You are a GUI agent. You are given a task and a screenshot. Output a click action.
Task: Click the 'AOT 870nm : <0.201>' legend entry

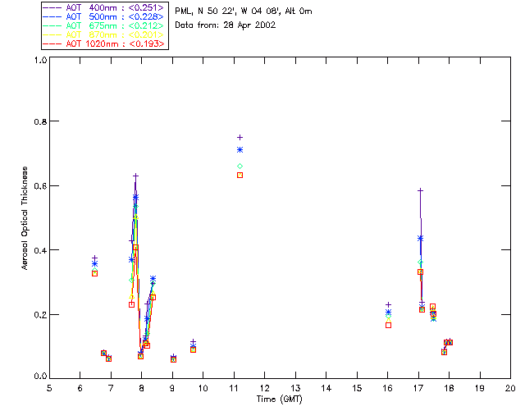click(x=103, y=34)
